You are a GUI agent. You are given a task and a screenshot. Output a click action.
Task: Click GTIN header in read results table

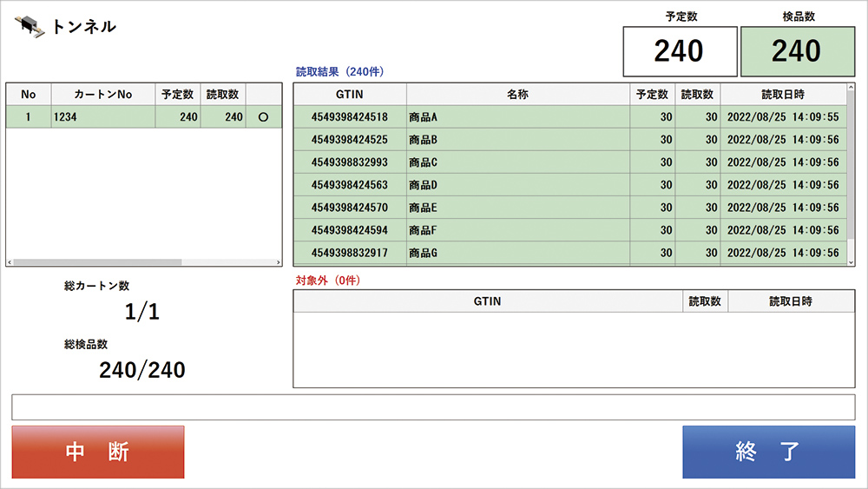350,94
